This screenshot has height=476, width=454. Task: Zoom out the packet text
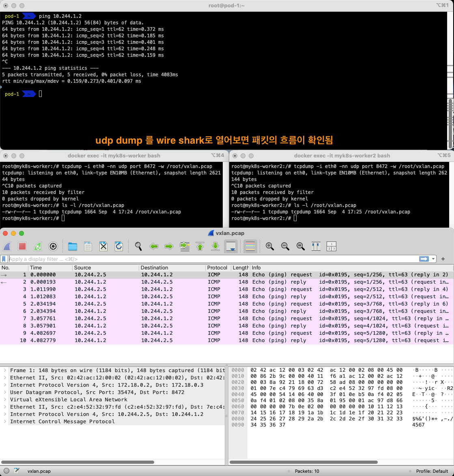[x=285, y=246]
